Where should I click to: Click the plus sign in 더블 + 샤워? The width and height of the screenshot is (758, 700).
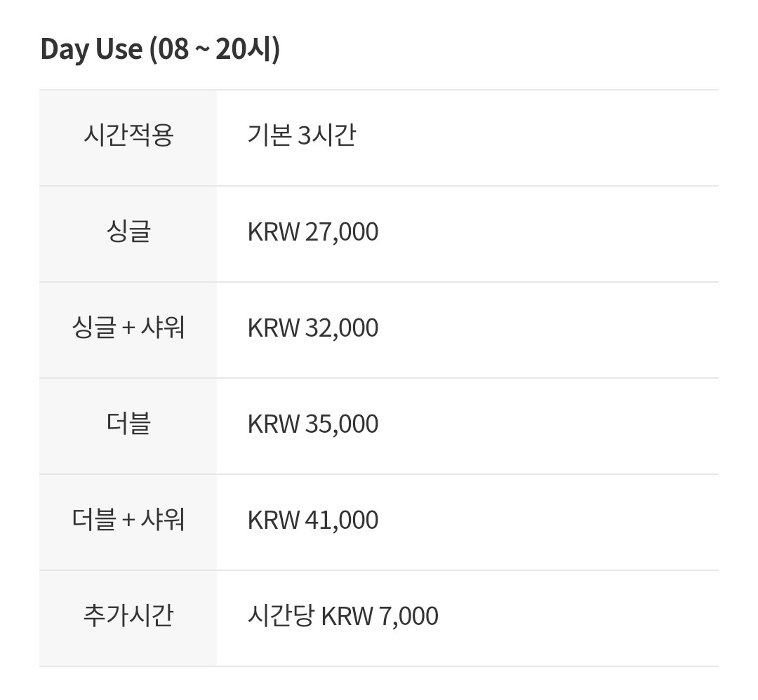pyautogui.click(x=128, y=520)
